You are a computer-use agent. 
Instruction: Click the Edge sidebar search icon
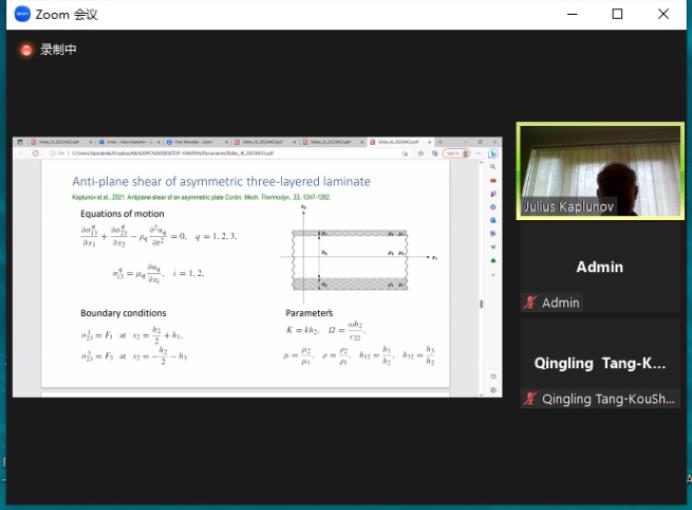click(x=493, y=167)
